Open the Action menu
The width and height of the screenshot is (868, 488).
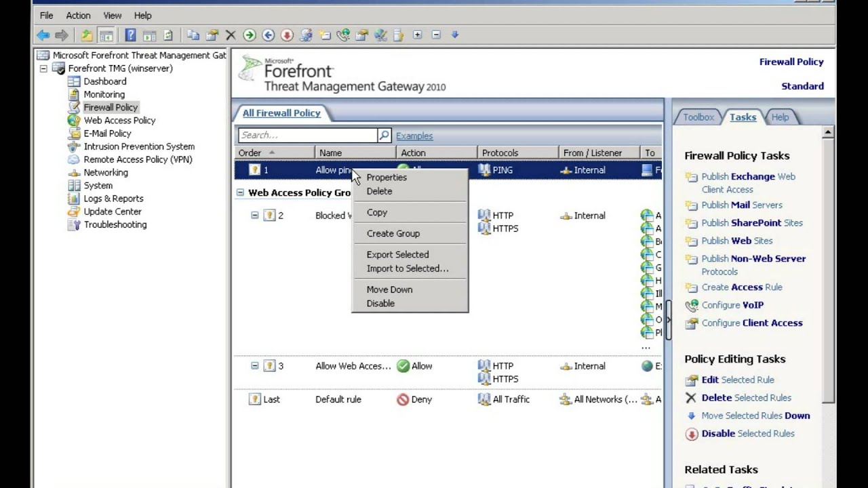(x=78, y=15)
